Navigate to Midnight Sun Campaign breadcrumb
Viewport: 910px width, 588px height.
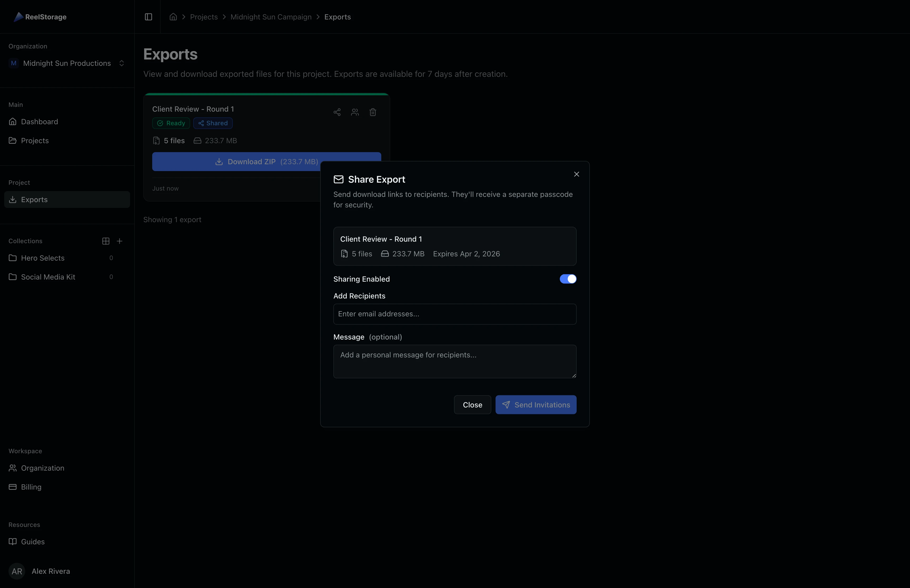coord(271,17)
